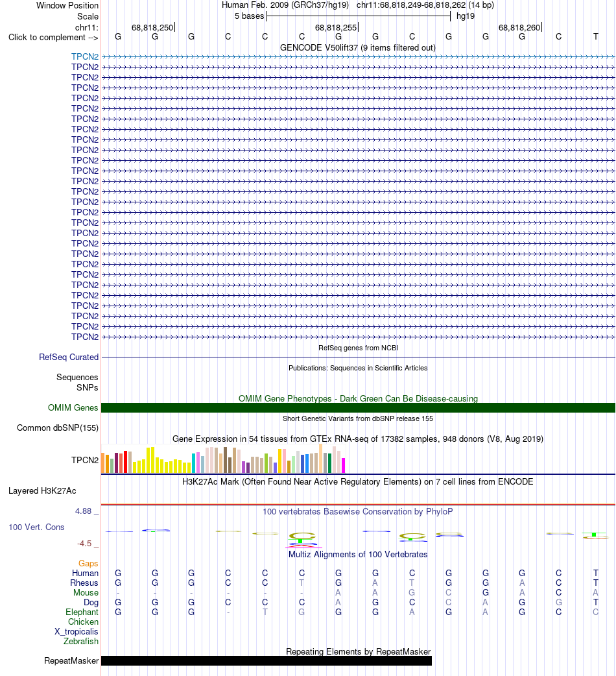Click the orange "Gaps" row label
Screen dimensions: 616x676
(88, 564)
